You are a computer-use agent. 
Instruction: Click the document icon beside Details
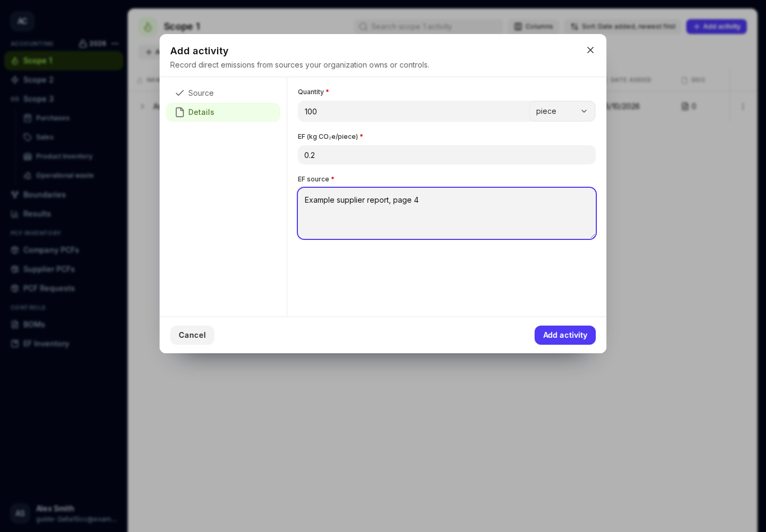(x=180, y=112)
